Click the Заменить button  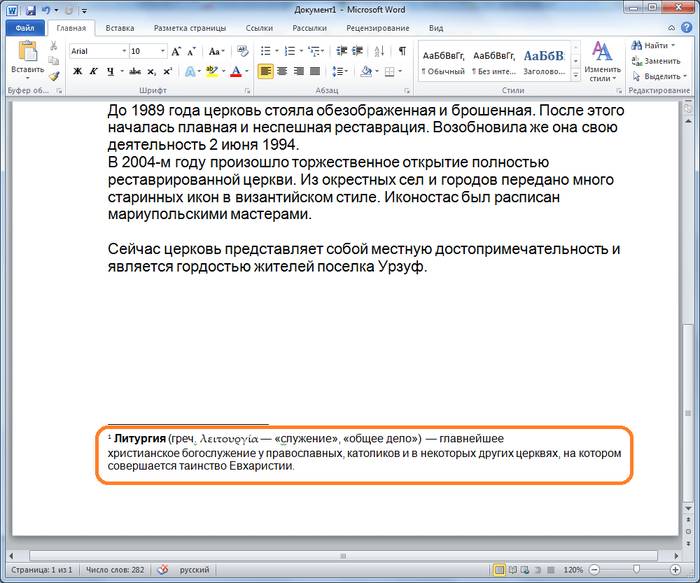pyautogui.click(x=660, y=60)
